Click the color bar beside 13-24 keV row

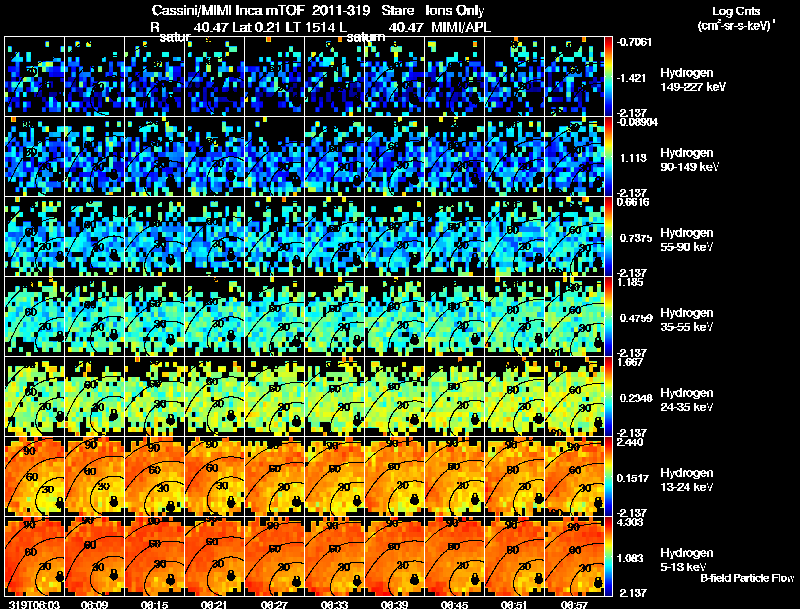click(x=608, y=476)
